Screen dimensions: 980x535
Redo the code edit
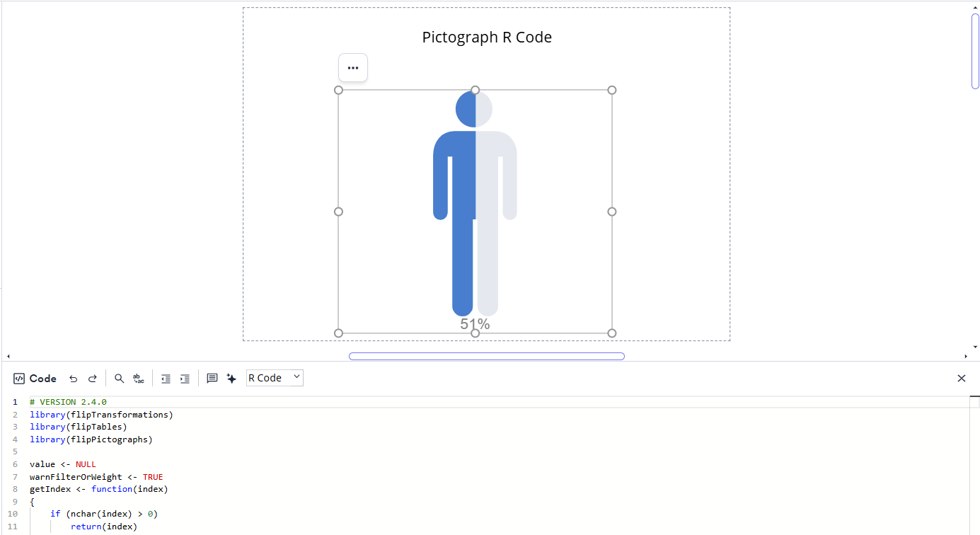[93, 378]
